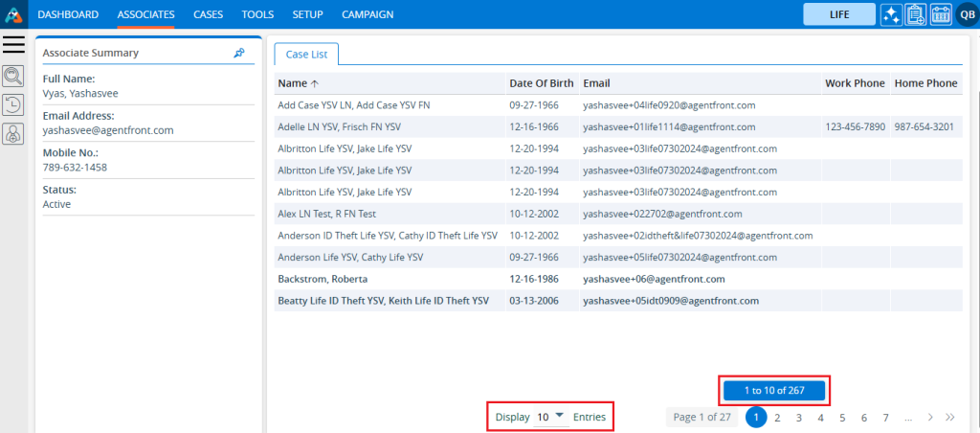Click the LIFE button in header

coord(838,14)
